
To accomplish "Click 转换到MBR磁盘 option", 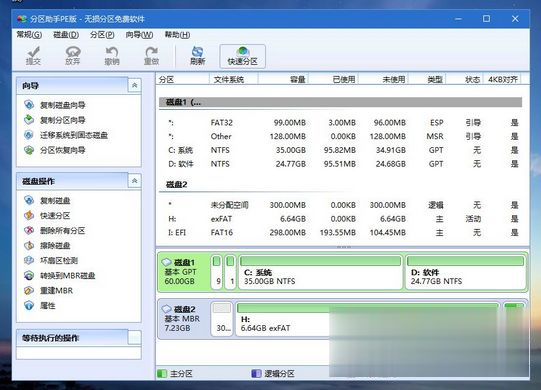I will pyautogui.click(x=67, y=275).
